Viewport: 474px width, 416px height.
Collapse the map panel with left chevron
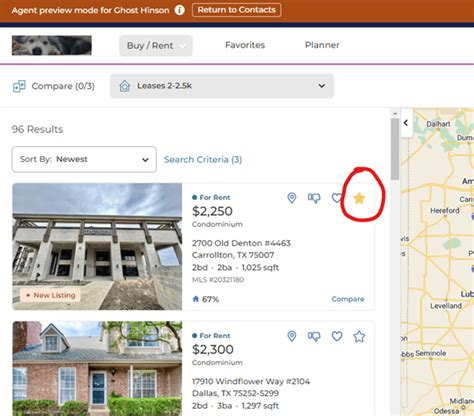[406, 123]
